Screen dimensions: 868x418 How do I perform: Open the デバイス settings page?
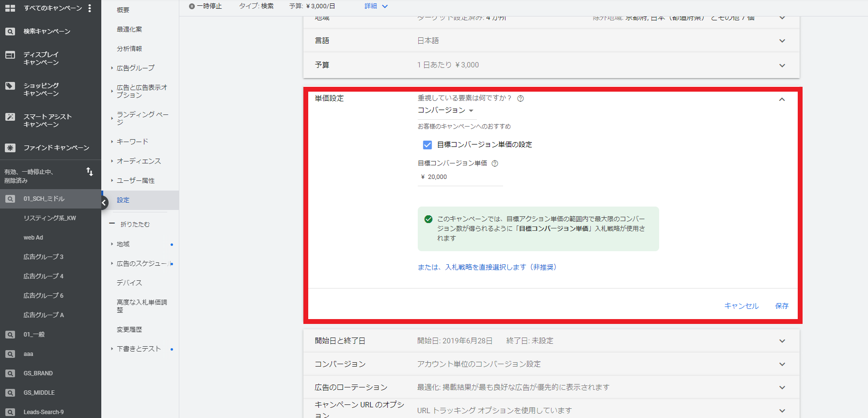[x=129, y=283]
